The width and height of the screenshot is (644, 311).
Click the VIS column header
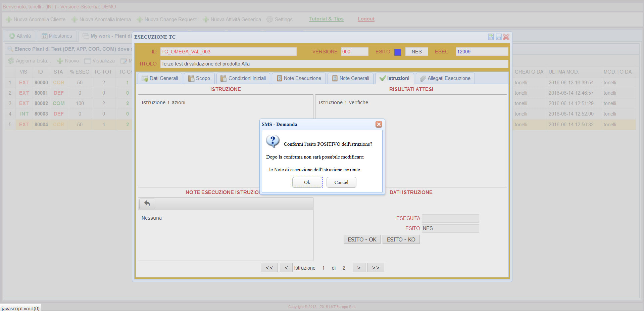click(23, 72)
